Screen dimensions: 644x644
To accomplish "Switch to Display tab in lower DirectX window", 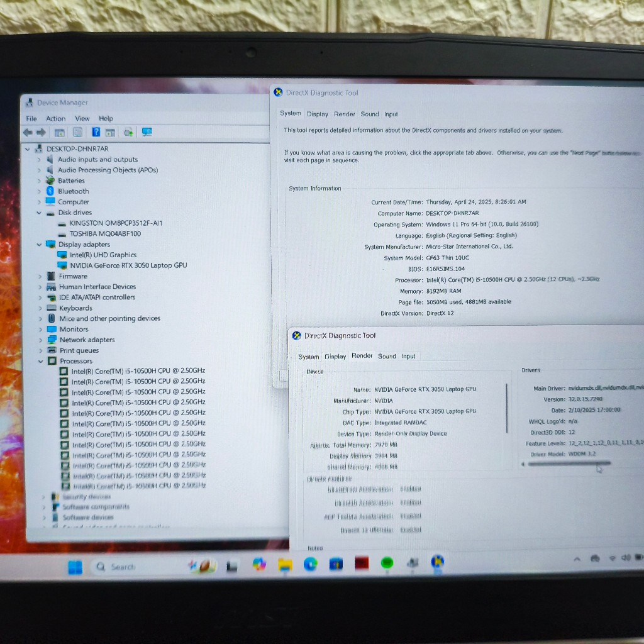I will click(335, 357).
